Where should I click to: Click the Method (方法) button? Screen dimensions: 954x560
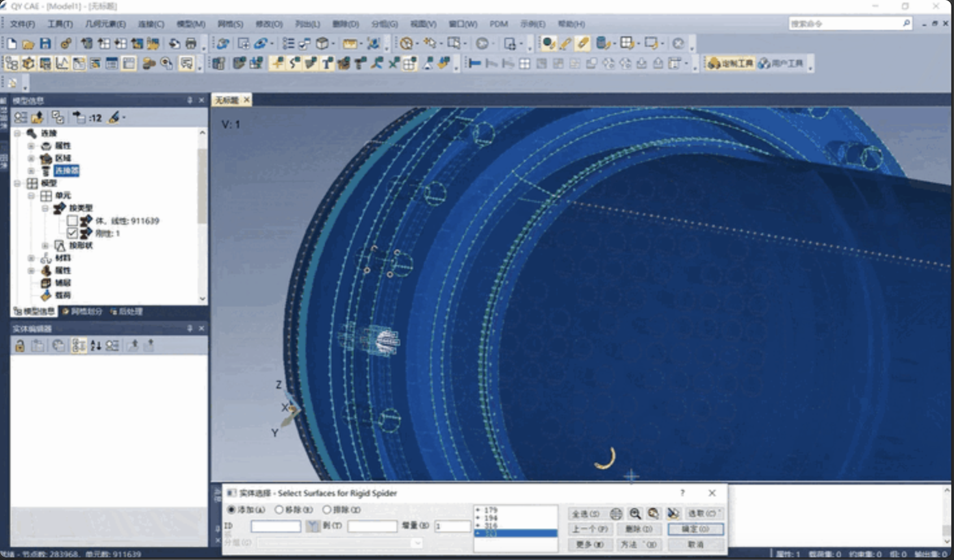click(x=639, y=544)
